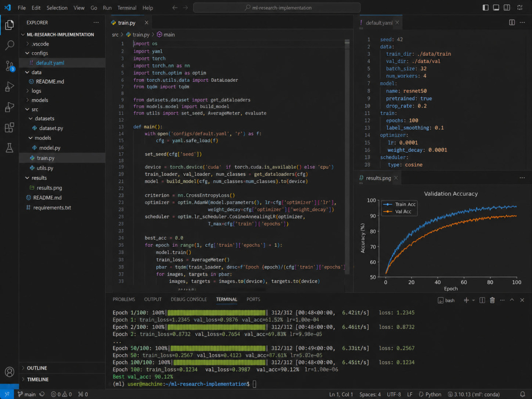This screenshot has height=399, width=532.
Task: Click the main breadcrumb symbol
Action: 166,35
